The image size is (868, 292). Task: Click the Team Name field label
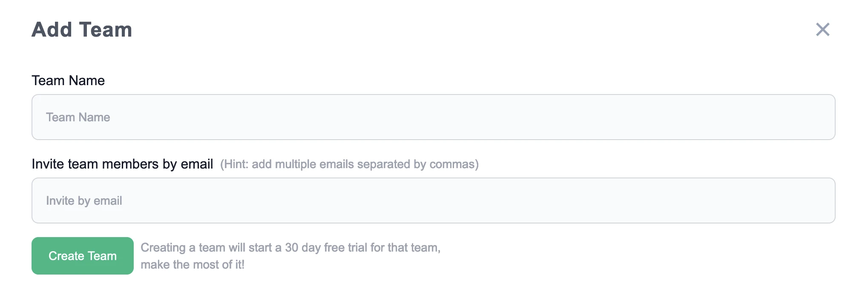point(69,80)
